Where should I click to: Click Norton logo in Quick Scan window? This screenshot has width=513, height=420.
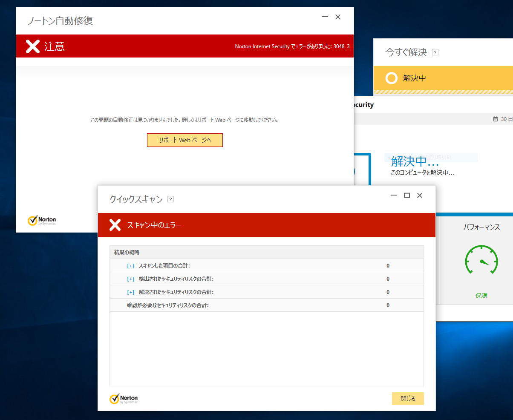(x=124, y=399)
